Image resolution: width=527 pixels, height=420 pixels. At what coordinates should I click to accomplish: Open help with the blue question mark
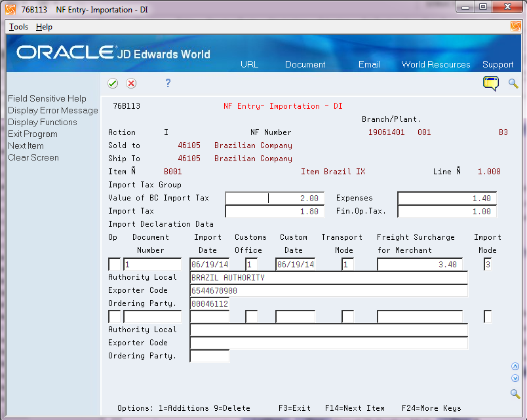click(168, 83)
